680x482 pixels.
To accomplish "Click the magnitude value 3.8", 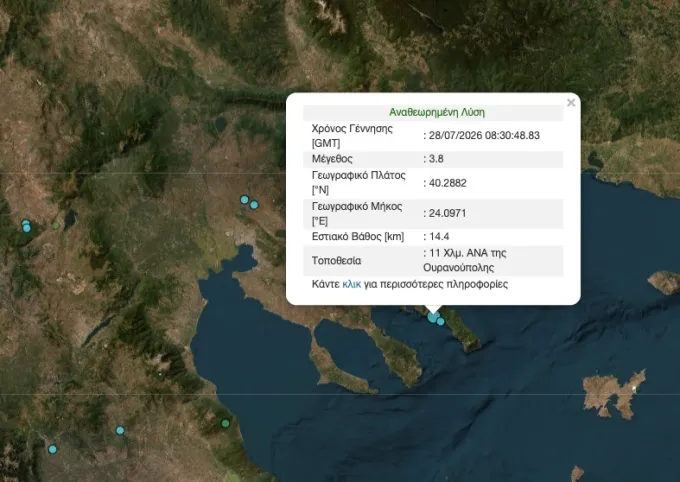I will coord(434,159).
